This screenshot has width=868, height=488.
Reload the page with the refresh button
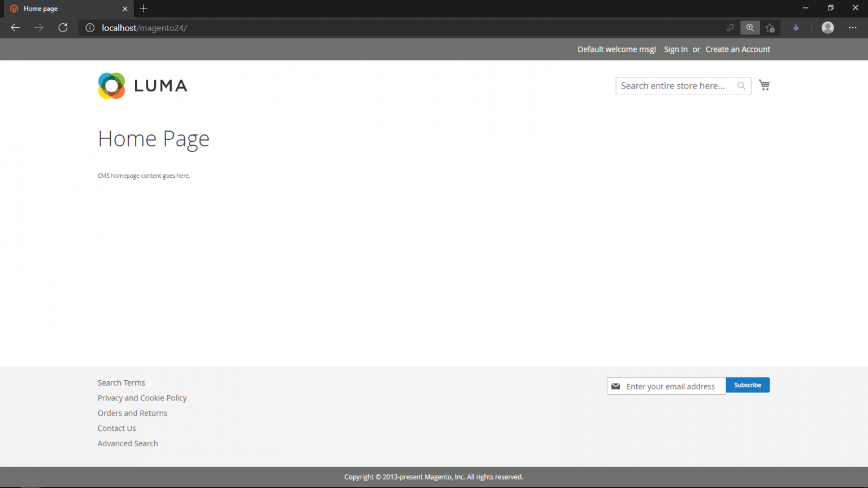(63, 28)
